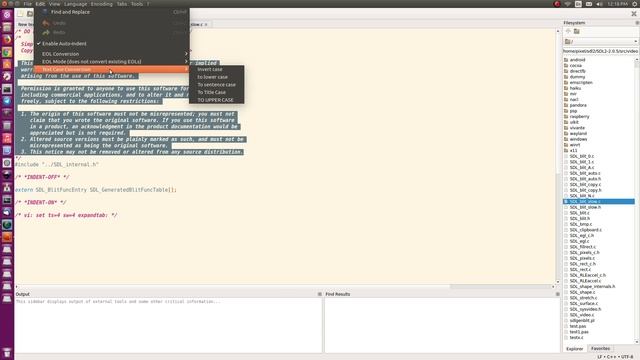Open the File menu
Viewport: 640px width, 360px height.
click(27, 4)
